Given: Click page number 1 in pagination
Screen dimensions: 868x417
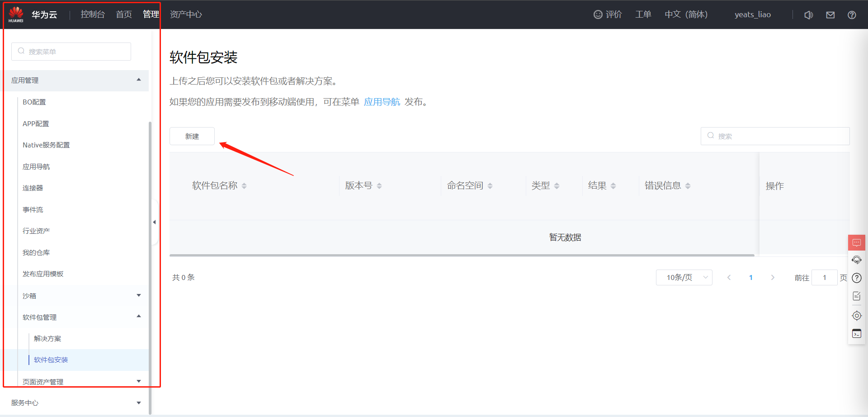Looking at the screenshot, I should coord(751,278).
